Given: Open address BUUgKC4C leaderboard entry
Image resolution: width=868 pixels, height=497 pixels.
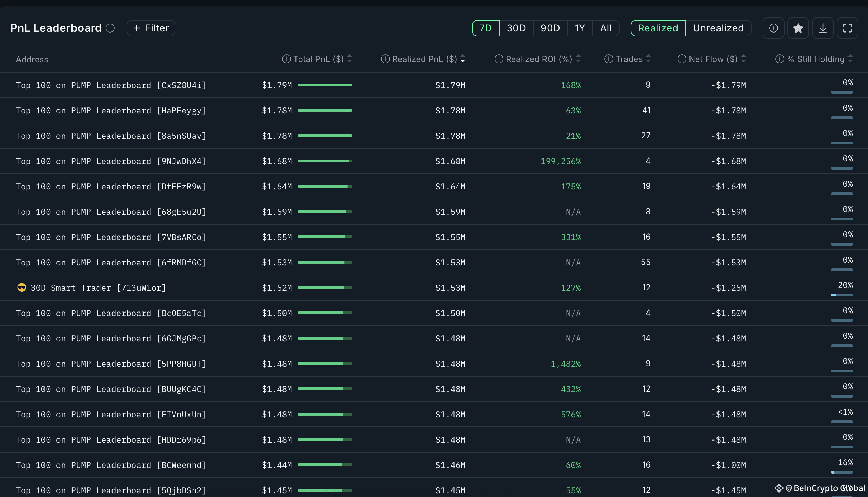Looking at the screenshot, I should [x=111, y=389].
